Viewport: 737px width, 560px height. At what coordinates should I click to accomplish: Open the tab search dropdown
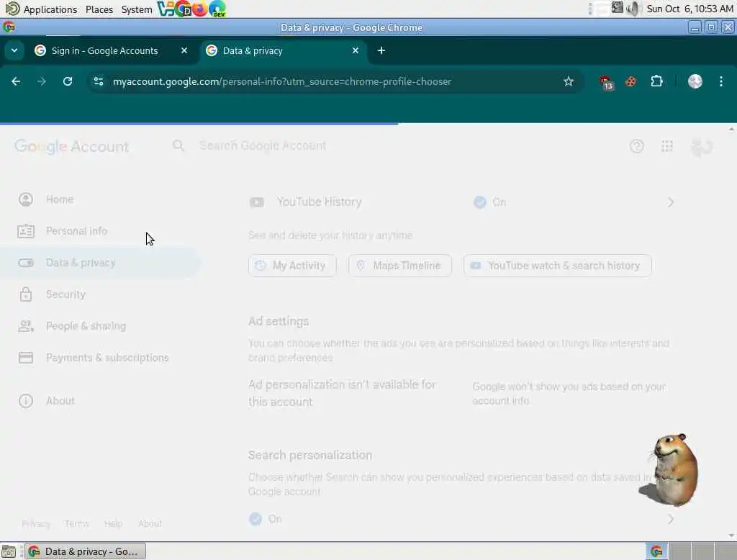pyautogui.click(x=14, y=50)
